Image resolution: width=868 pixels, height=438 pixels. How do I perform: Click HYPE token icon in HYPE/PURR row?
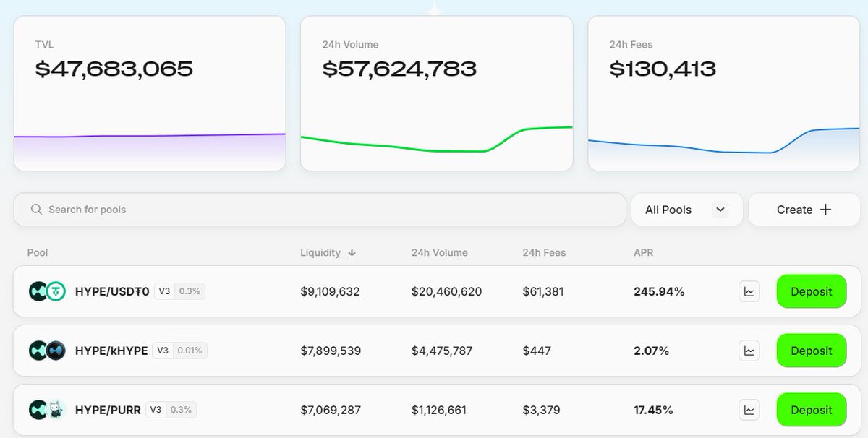[x=38, y=410]
